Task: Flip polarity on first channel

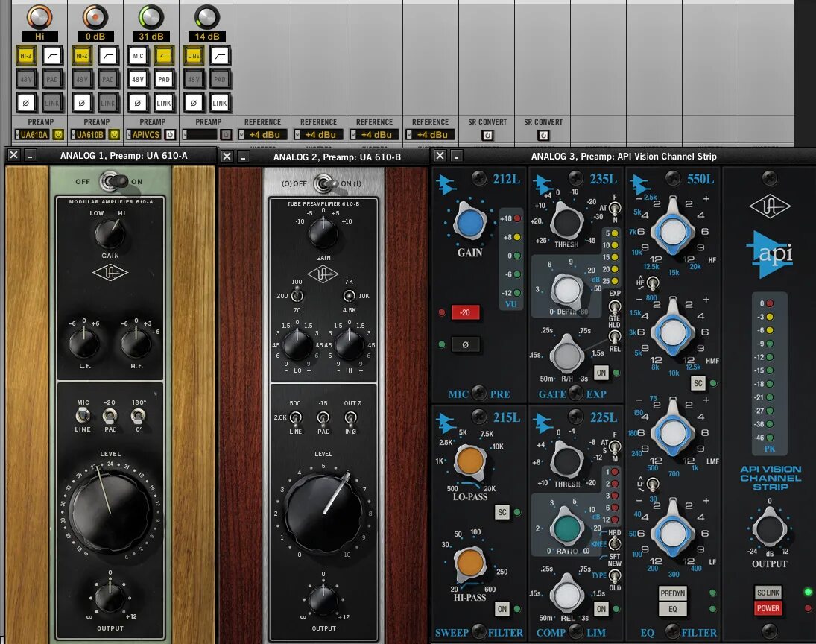Action: pyautogui.click(x=25, y=103)
